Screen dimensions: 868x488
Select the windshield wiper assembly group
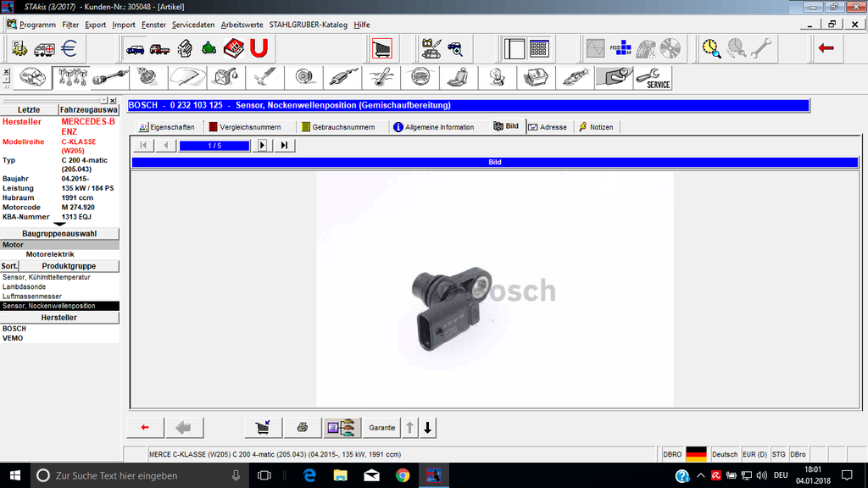point(187,77)
